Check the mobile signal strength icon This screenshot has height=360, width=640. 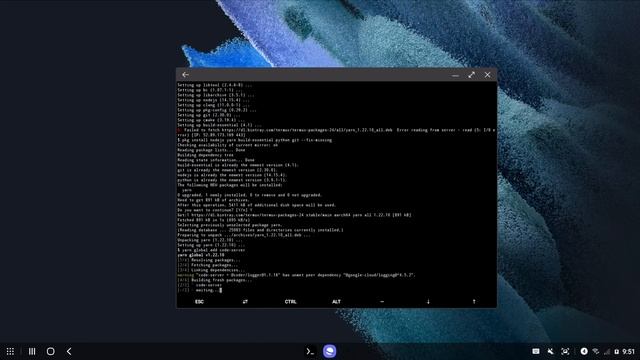pyautogui.click(x=607, y=351)
